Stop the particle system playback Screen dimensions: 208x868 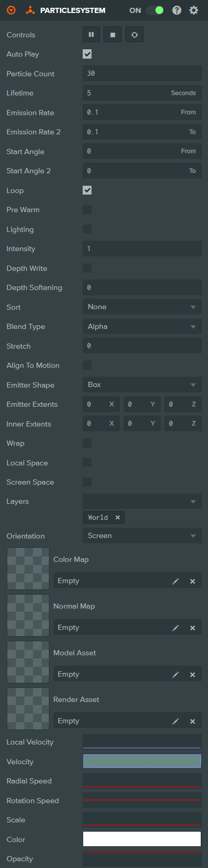point(113,35)
